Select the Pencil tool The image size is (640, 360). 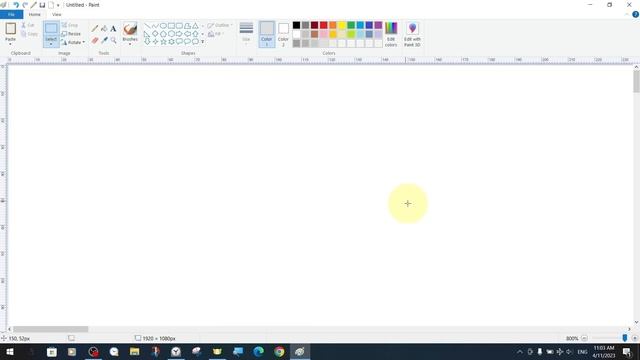point(95,29)
